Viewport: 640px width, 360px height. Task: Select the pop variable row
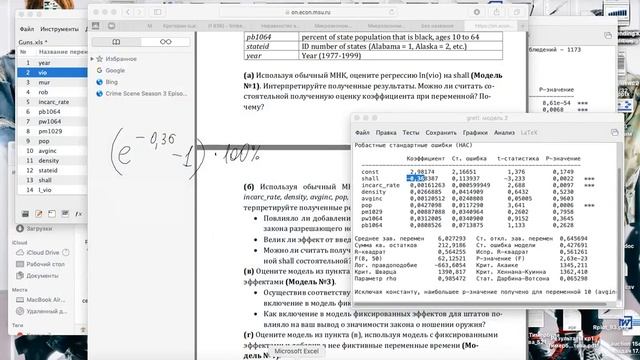[52, 141]
